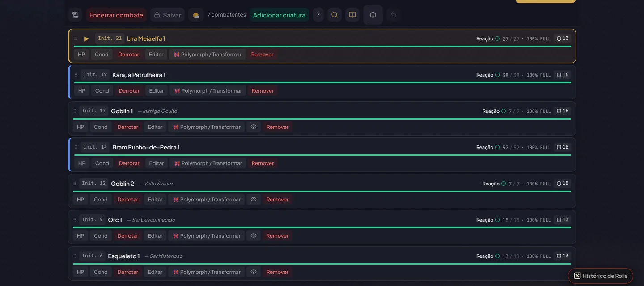
Task: Click Encerrar combate button
Action: point(116,15)
